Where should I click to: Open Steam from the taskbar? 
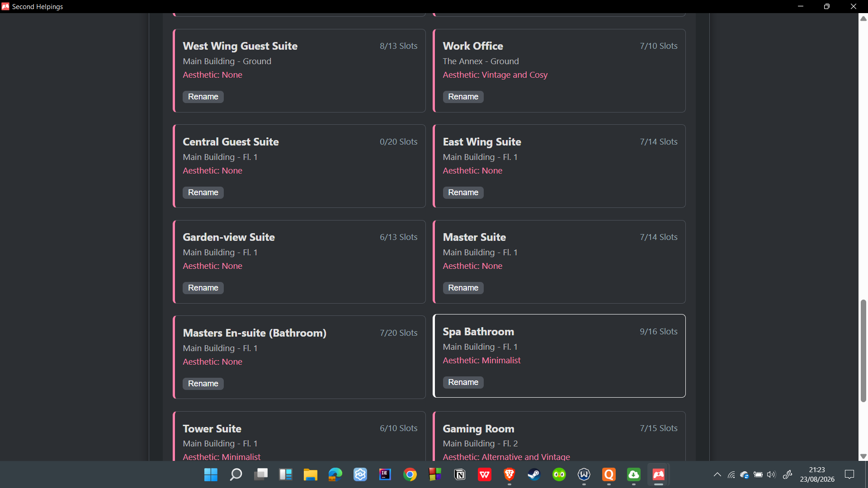[534, 474]
